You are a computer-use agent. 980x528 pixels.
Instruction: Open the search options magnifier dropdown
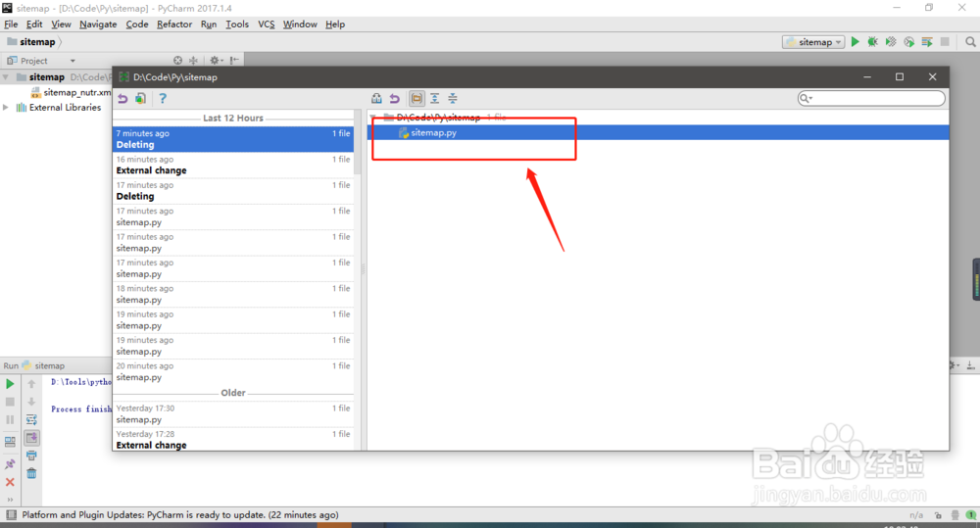click(807, 98)
